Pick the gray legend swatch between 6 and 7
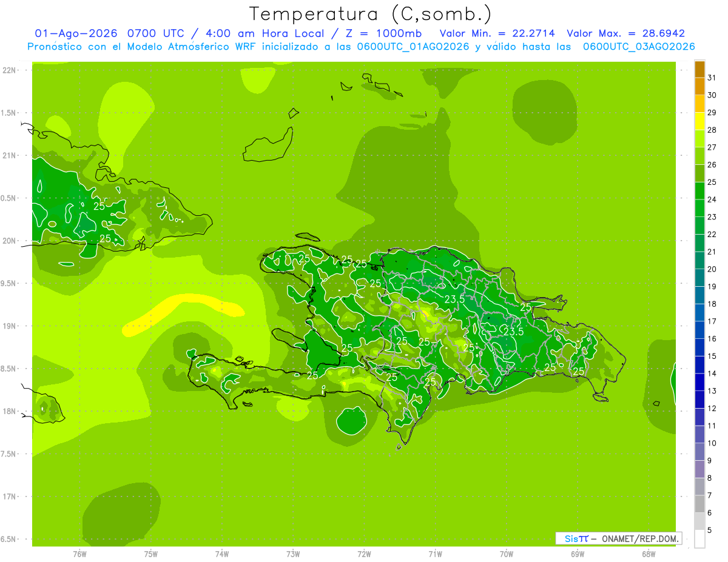Viewport: 728px width, 562px height. click(x=699, y=504)
